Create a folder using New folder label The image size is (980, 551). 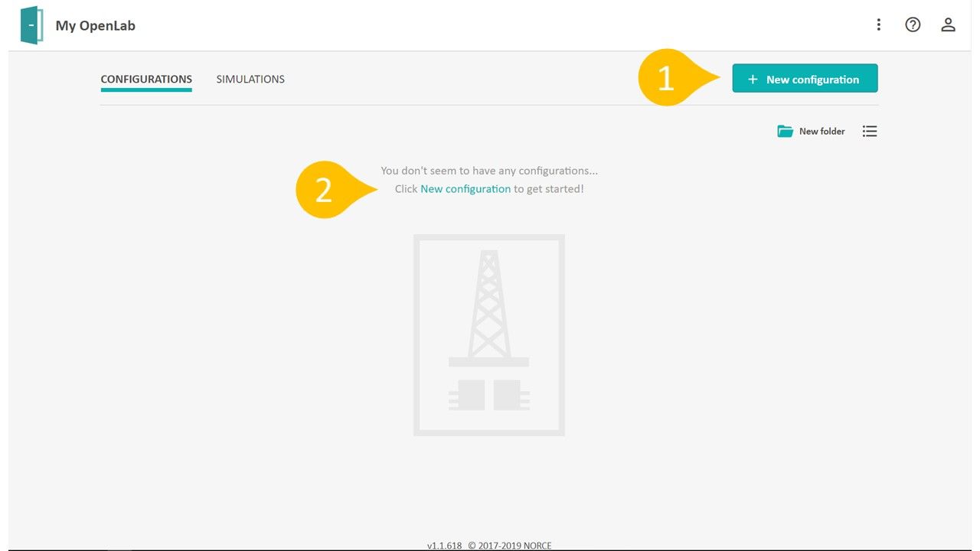click(x=822, y=132)
